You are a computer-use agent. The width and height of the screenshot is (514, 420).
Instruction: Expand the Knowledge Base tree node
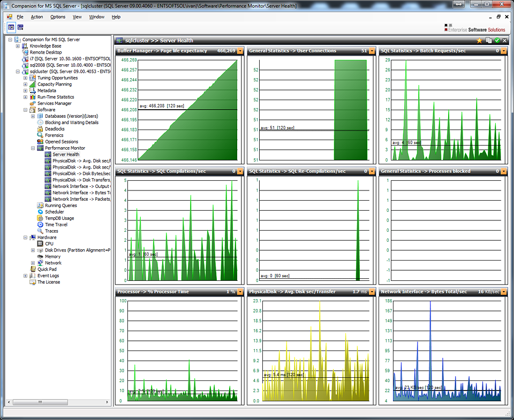tap(18, 46)
